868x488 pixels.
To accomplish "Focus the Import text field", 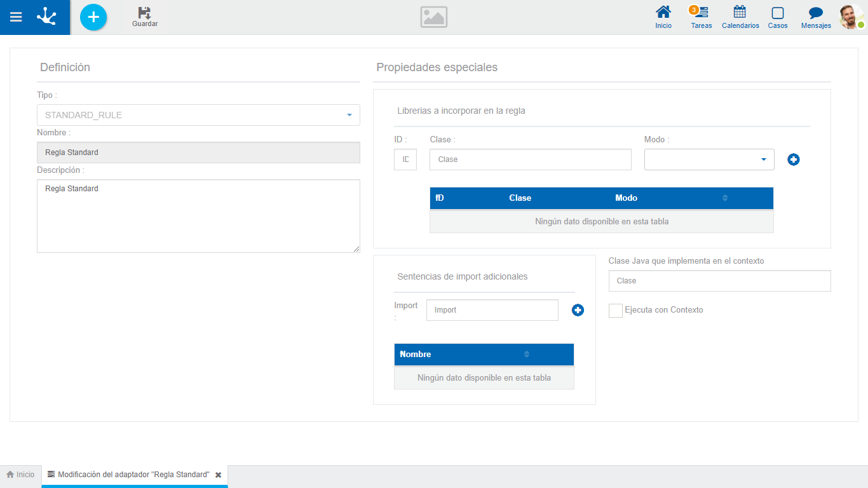I will [492, 310].
